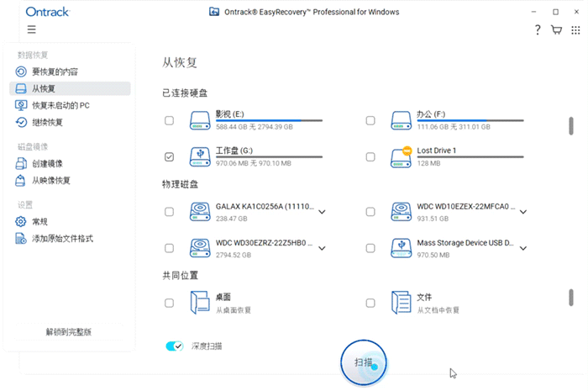Select 从恢复 in the sidebar
The height and width of the screenshot is (391, 588).
coord(70,88)
